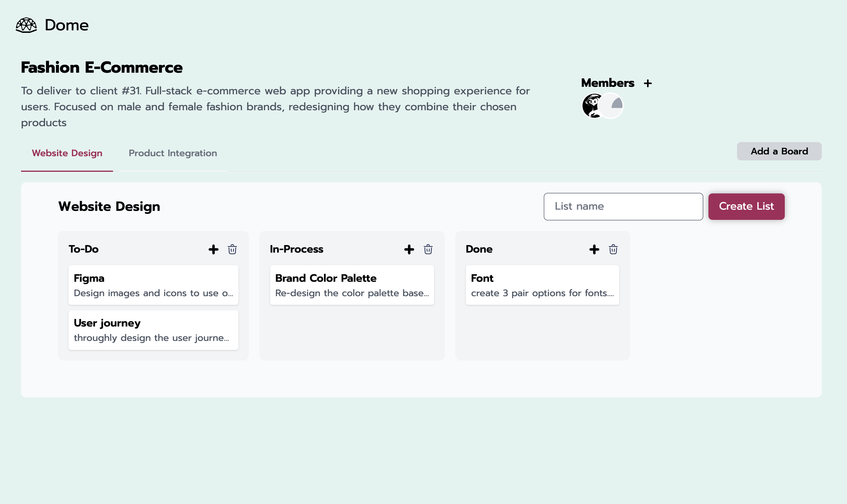847x504 pixels.
Task: Open the User journey card
Action: pos(153,330)
